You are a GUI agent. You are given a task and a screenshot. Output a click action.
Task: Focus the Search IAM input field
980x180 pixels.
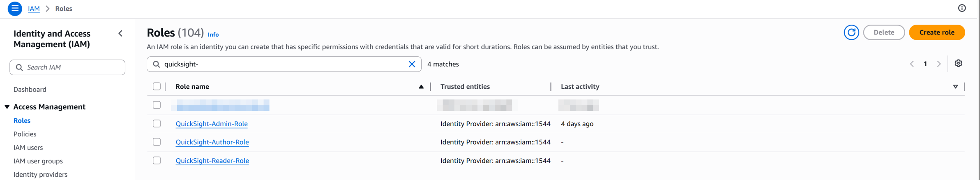67,67
